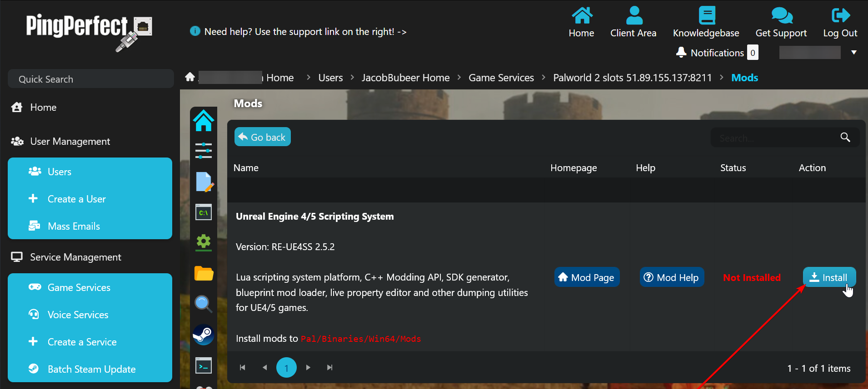Screen dimensions: 868x389
Task: Open Mod Help for Unreal Engine Scripting System
Action: [x=672, y=277]
